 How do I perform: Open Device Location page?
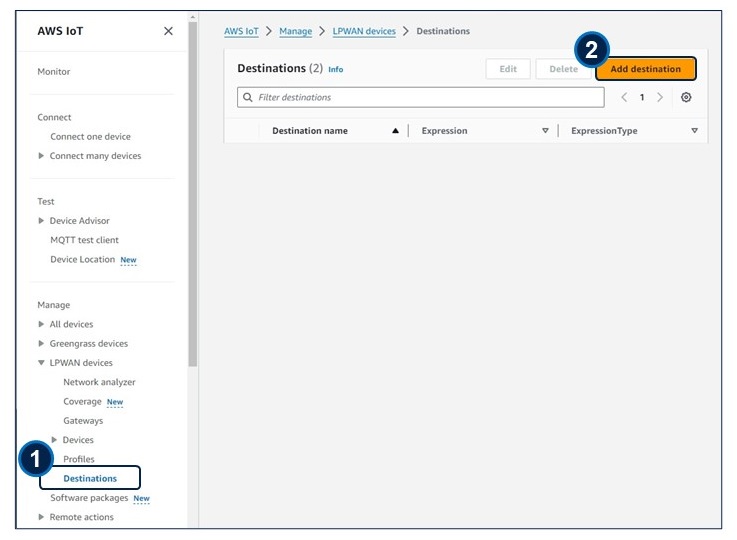(x=82, y=259)
